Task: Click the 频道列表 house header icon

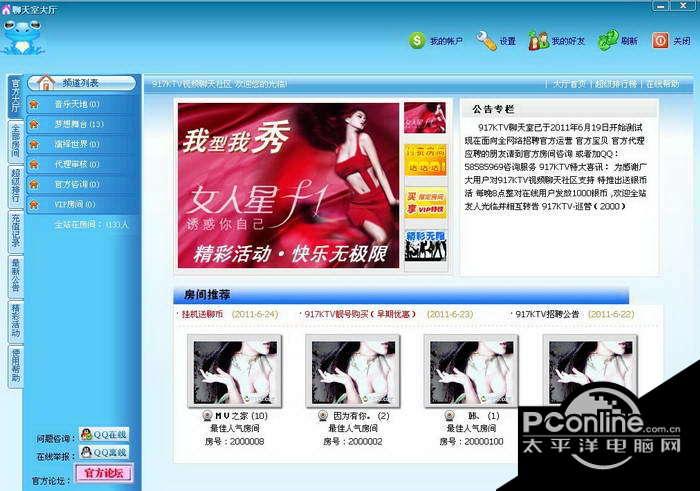Action: click(x=46, y=83)
